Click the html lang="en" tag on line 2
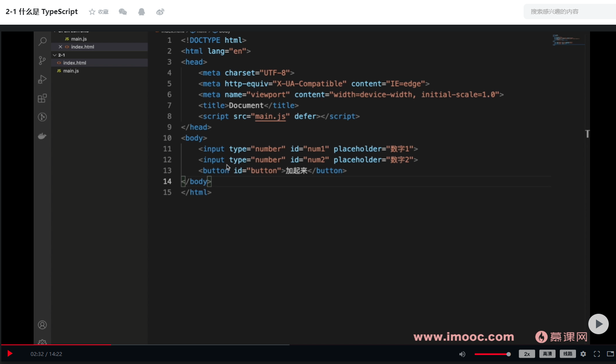Screen dimensions: 616x364 pyautogui.click(x=216, y=51)
